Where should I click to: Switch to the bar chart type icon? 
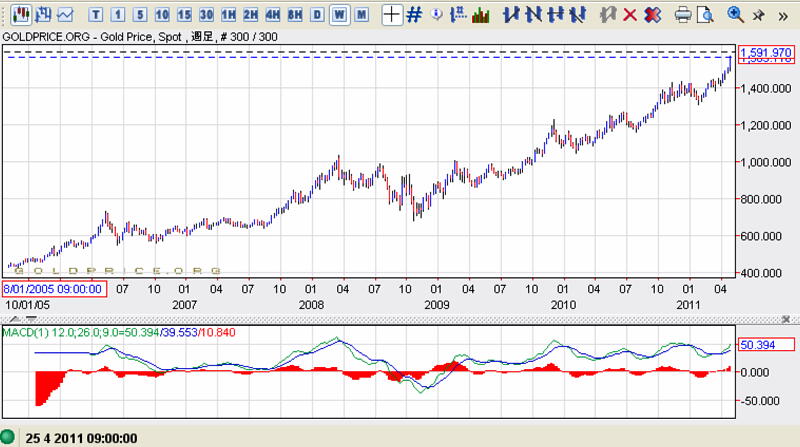41,15
